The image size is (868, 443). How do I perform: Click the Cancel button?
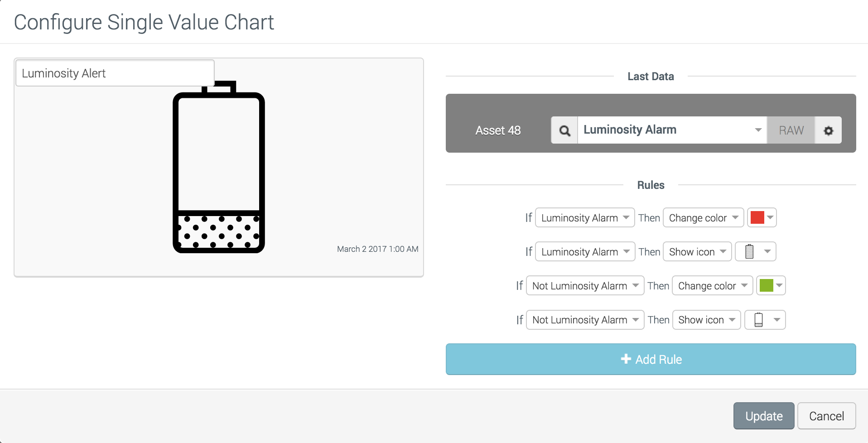coord(826,416)
